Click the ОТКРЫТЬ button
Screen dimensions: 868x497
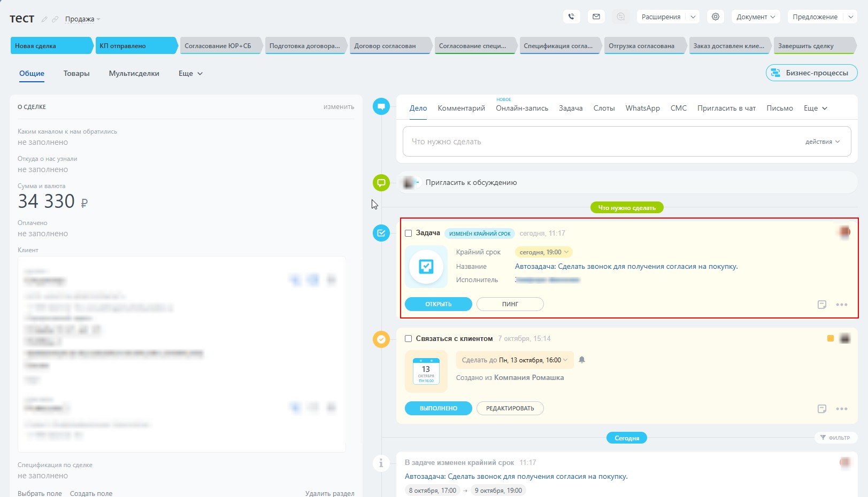[439, 304]
